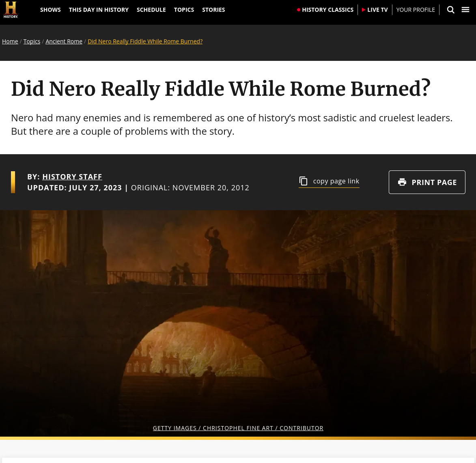Viewport: 476px width, 463px height.
Task: Click the red Live TV play icon
Action: click(x=363, y=10)
